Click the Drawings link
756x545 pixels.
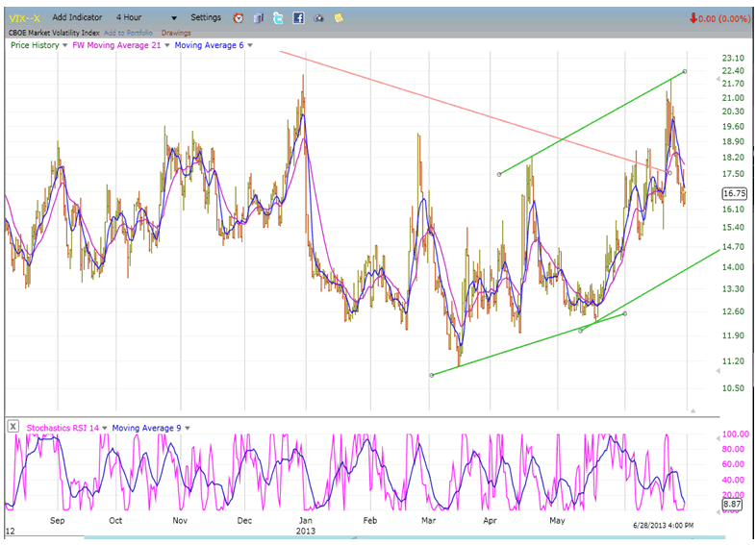(176, 33)
